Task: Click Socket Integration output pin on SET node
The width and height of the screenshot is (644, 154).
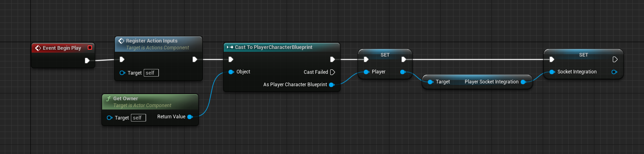Action: (x=614, y=72)
